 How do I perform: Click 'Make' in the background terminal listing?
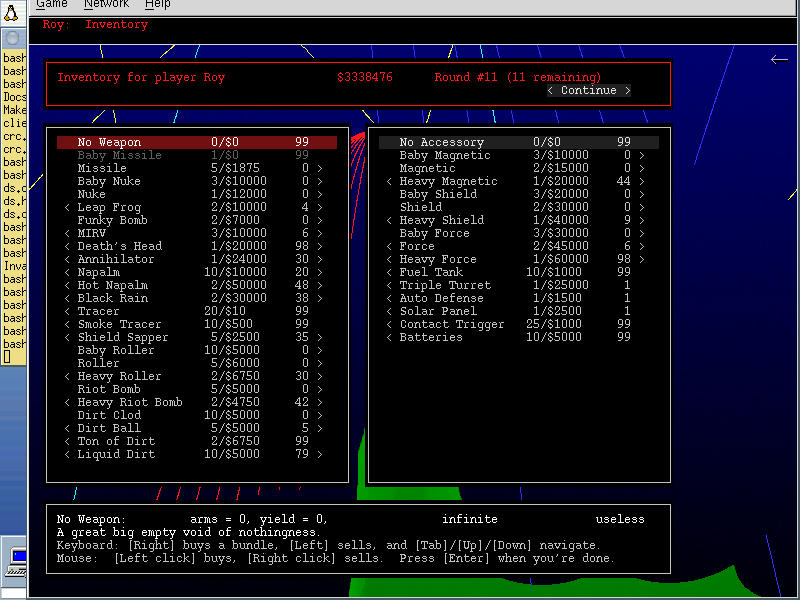(14, 110)
